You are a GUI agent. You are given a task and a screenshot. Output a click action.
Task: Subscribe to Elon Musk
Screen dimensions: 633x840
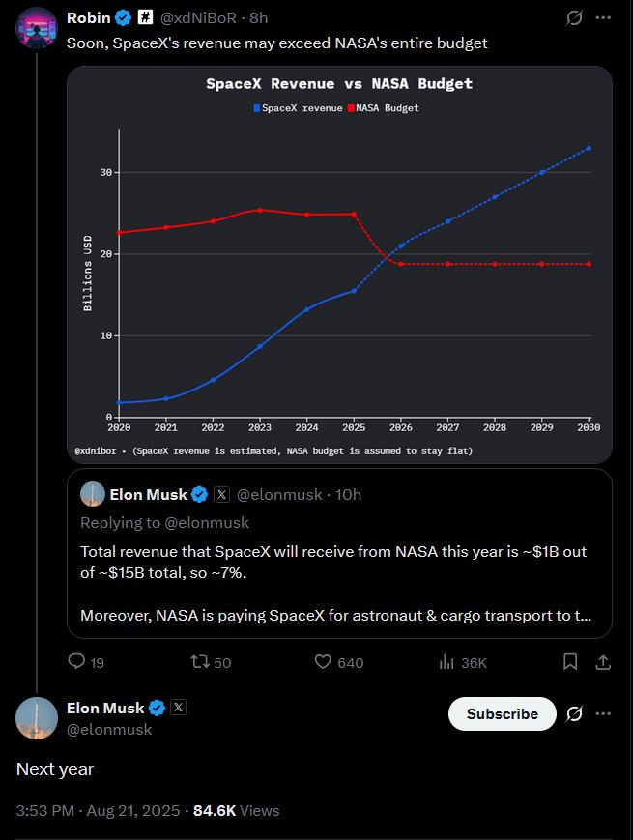[502, 713]
